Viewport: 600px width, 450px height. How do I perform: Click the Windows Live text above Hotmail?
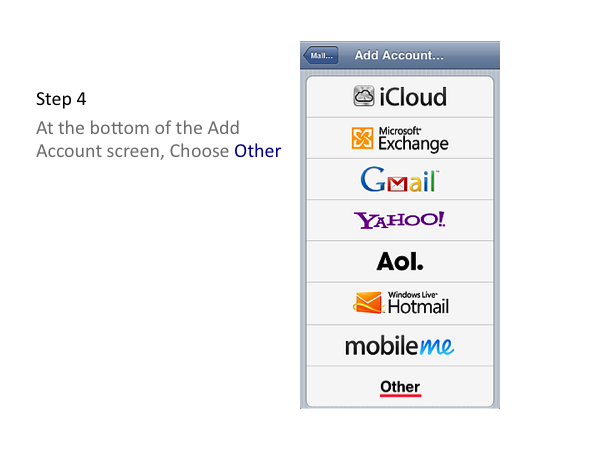point(412,295)
